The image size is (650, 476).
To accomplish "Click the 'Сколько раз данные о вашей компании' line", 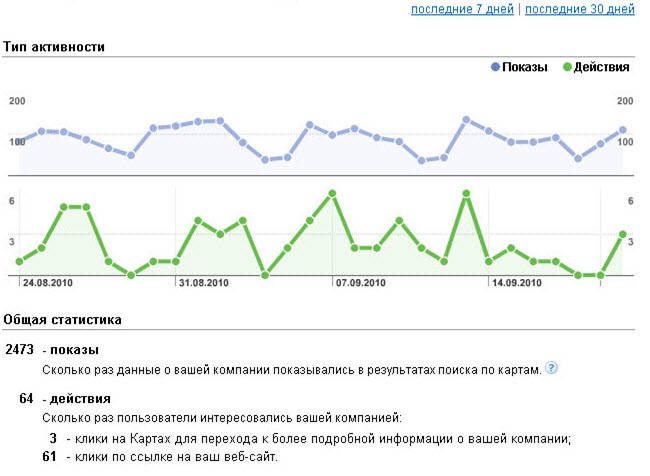I will point(292,369).
